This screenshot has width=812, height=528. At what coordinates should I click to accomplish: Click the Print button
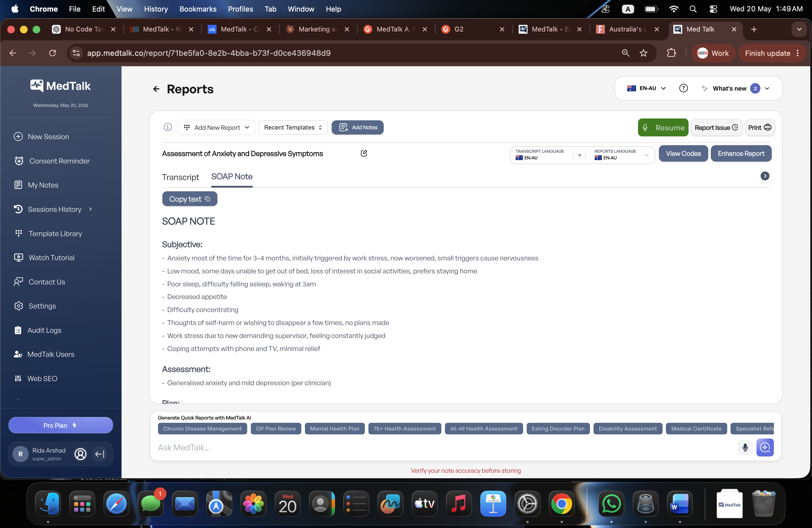pos(760,128)
